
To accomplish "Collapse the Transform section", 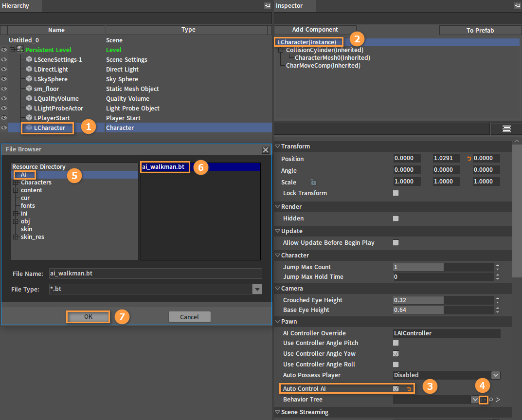I will point(277,146).
